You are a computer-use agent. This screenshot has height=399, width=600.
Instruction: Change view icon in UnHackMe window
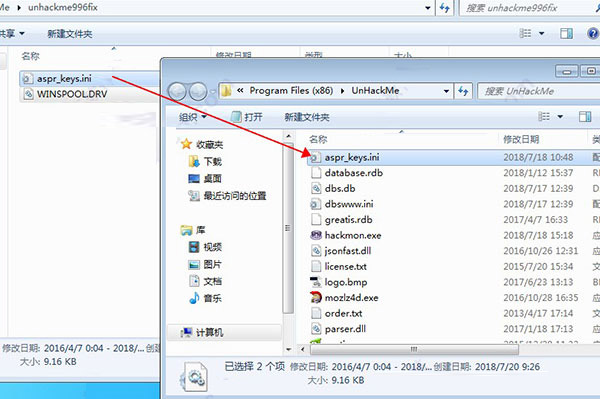[544, 117]
